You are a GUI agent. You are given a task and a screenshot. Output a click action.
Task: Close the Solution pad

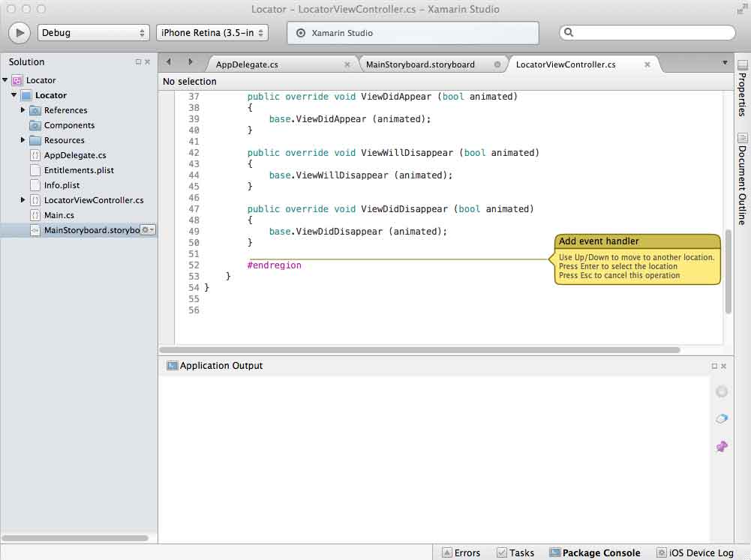click(x=148, y=61)
